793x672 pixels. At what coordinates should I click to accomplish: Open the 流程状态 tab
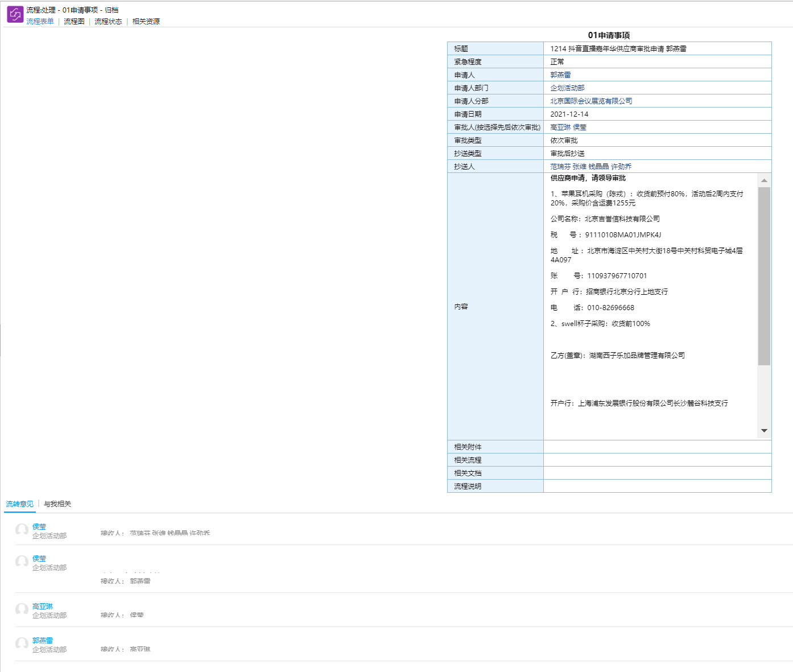point(108,22)
